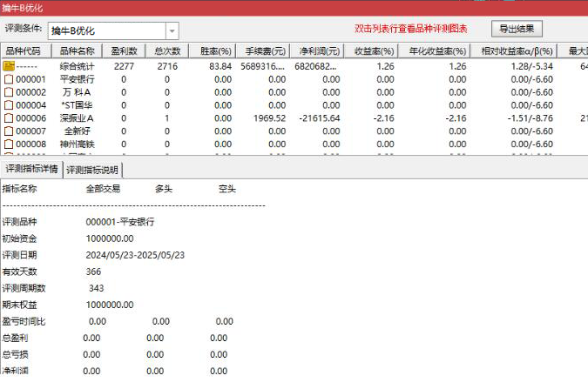Viewport: 588px width, 389px height.
Task: Select the 综合统计 row name
Action: pos(78,66)
